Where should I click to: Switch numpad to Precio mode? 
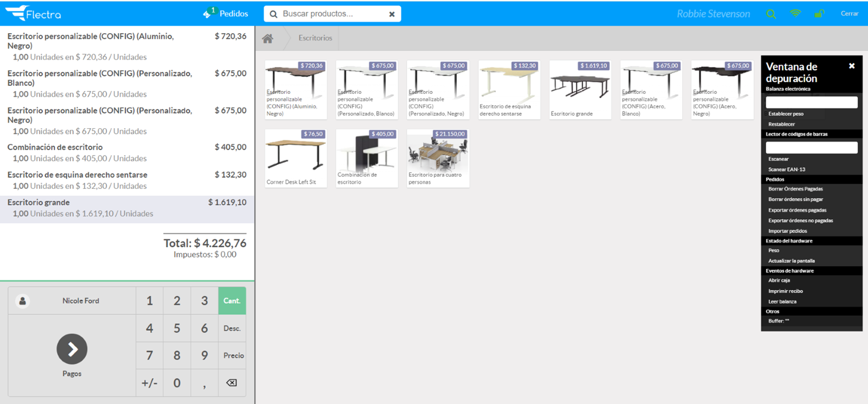tap(233, 355)
